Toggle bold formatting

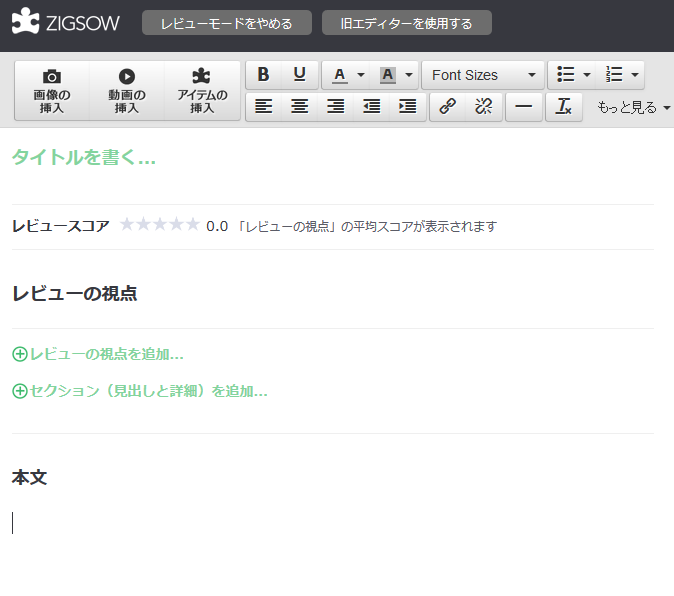[263, 75]
